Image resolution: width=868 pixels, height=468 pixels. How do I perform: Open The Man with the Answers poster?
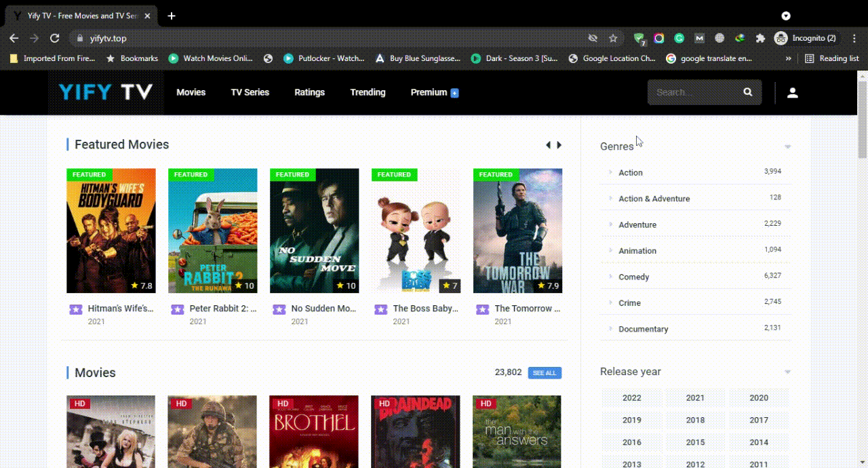pyautogui.click(x=517, y=432)
